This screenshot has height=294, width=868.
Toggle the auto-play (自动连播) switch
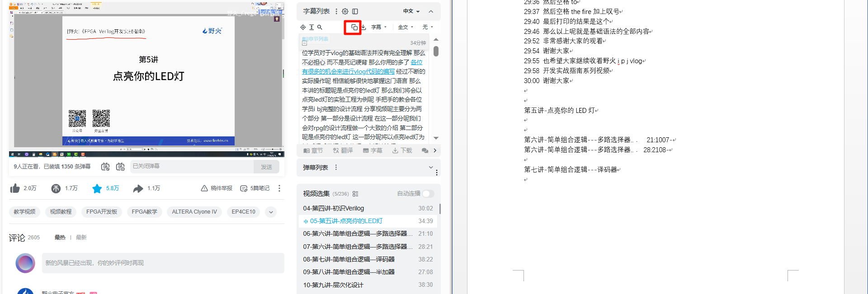click(x=428, y=193)
